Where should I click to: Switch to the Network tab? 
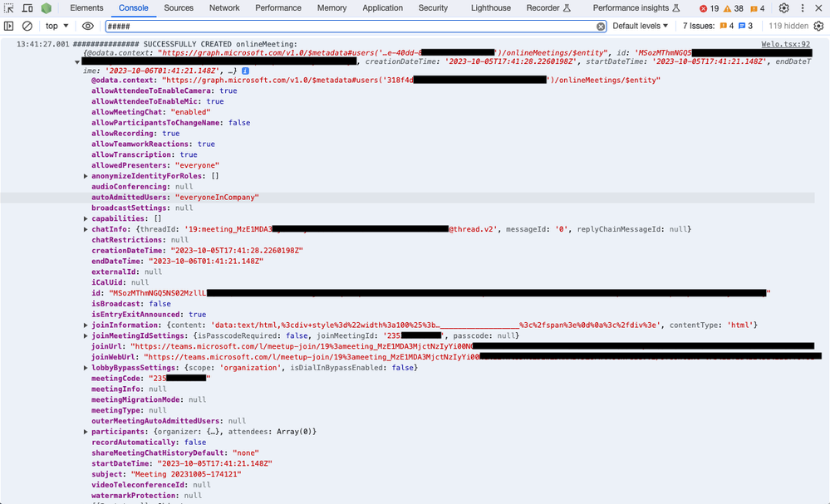coord(224,8)
